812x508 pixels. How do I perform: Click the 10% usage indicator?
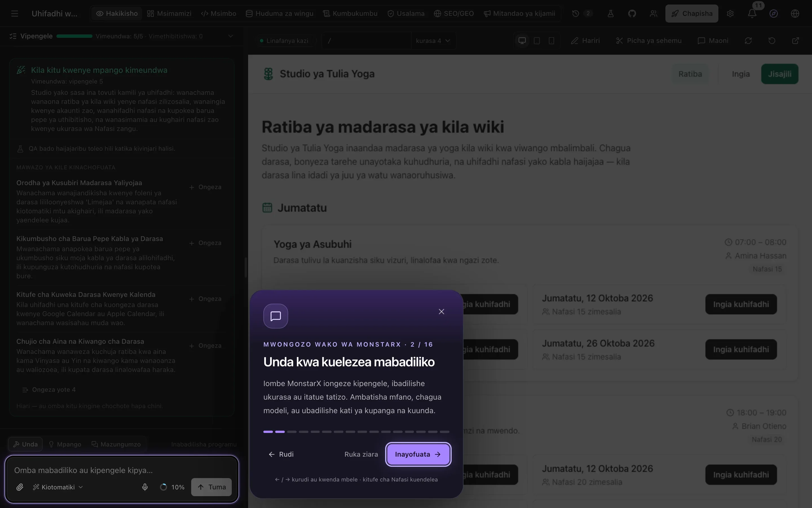(173, 487)
